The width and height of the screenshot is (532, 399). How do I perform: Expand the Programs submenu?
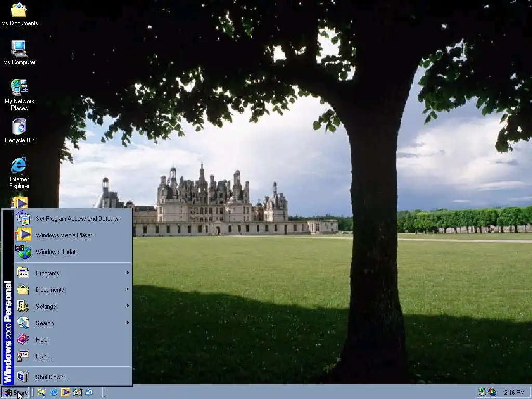(73, 273)
